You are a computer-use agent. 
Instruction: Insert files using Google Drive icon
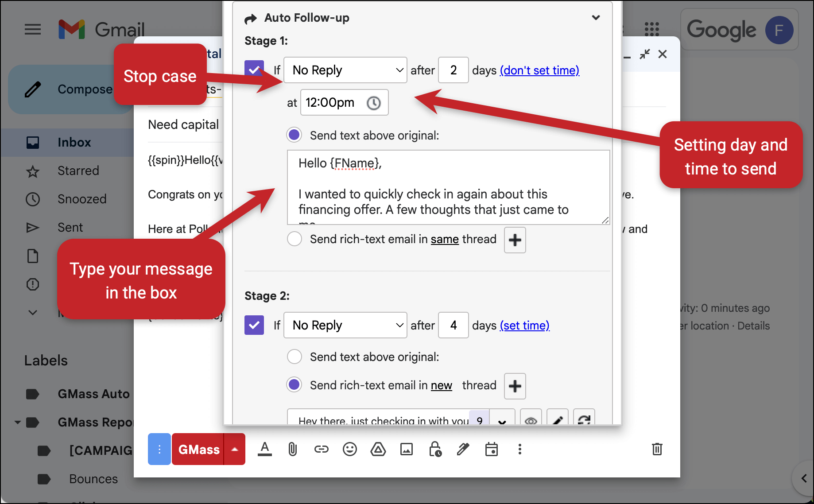coord(378,450)
